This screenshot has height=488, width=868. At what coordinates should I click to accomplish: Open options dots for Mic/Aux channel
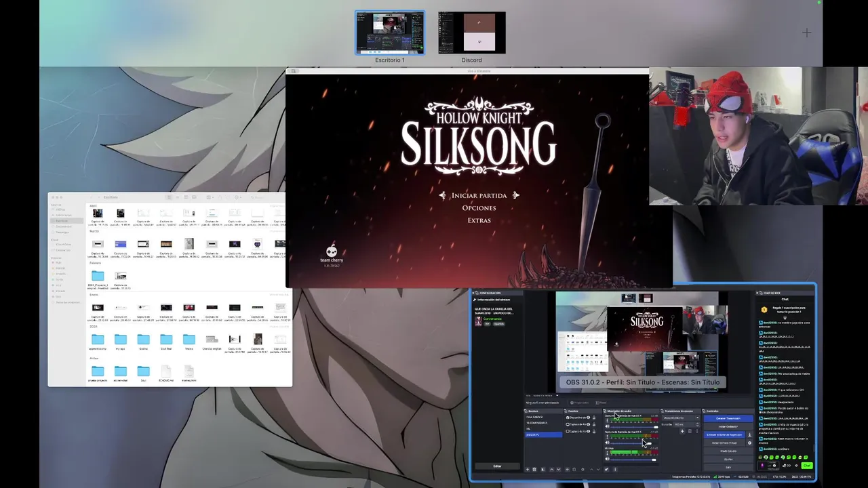607,453
